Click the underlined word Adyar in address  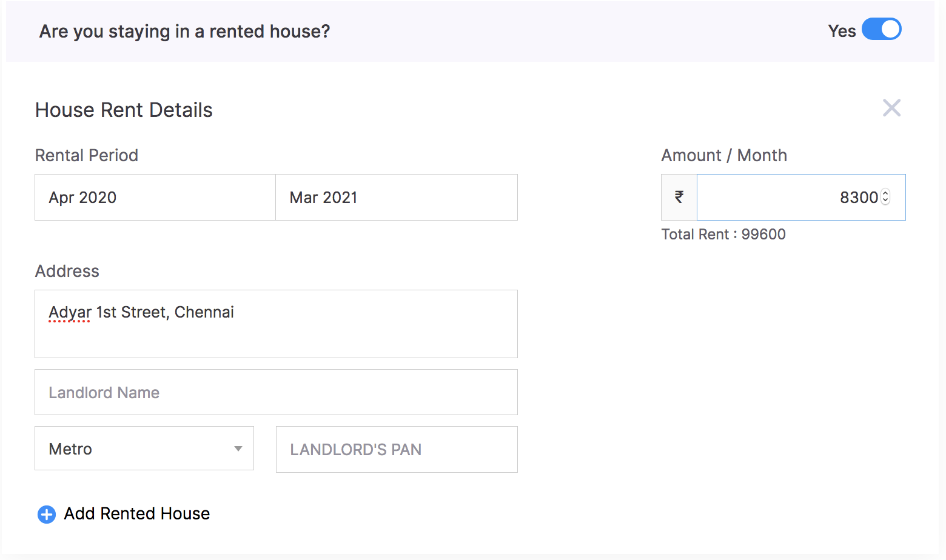point(69,312)
